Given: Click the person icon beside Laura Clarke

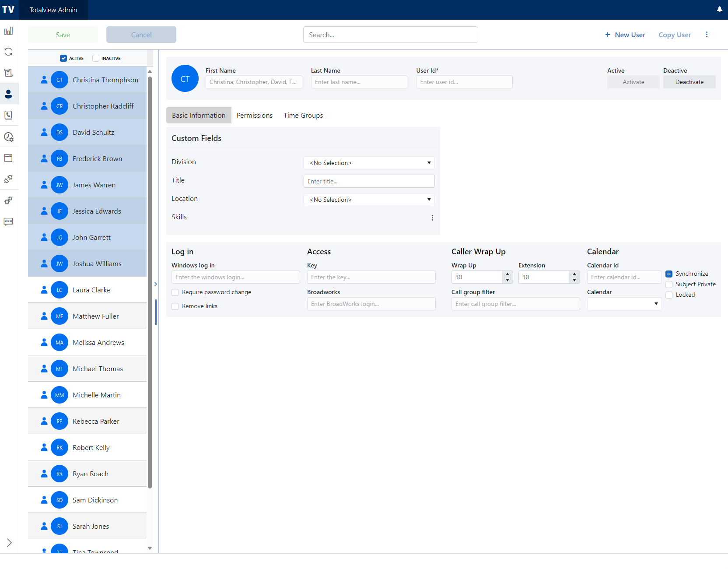Looking at the screenshot, I should click(44, 290).
